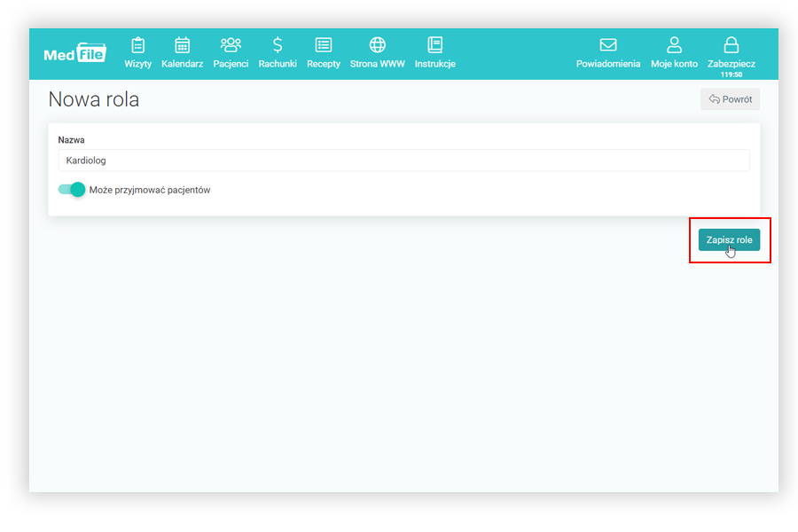The width and height of the screenshot is (798, 532).
Task: Open the Kalendarz calendar icon
Action: pos(183,45)
